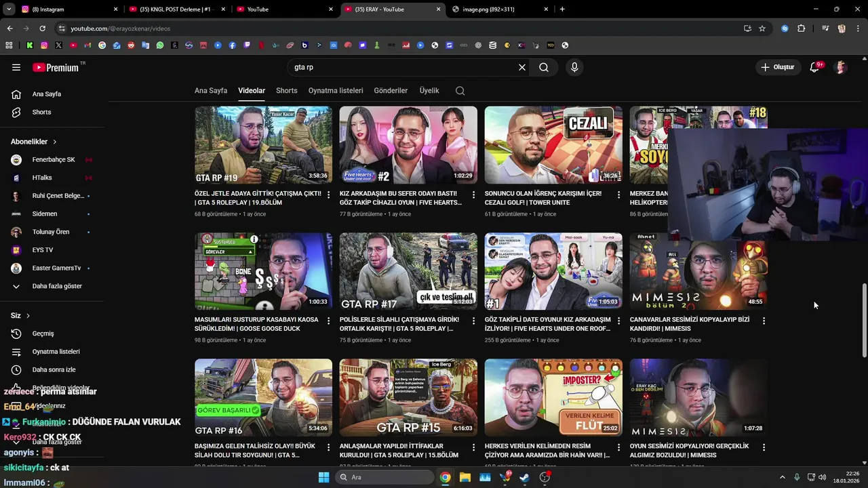Screen dimensions: 868x488
Task: Open Mimesis bölüm 2 thumbnail
Action: click(x=698, y=271)
